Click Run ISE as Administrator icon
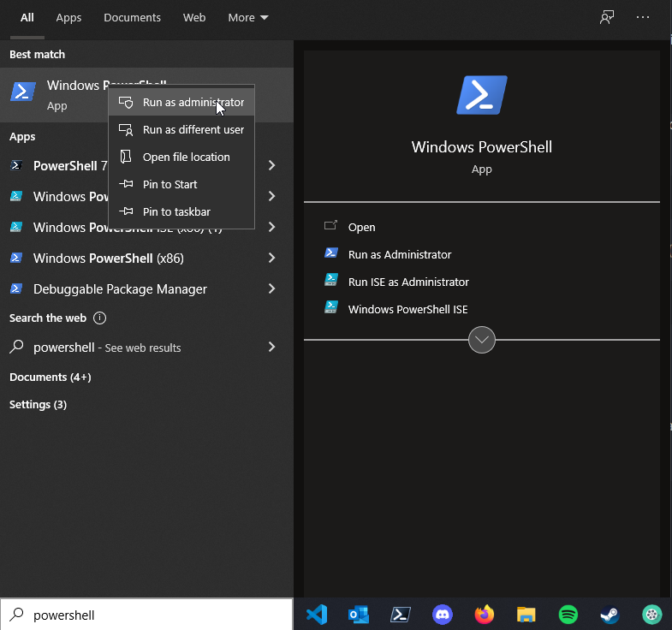This screenshot has height=630, width=672. [x=330, y=280]
